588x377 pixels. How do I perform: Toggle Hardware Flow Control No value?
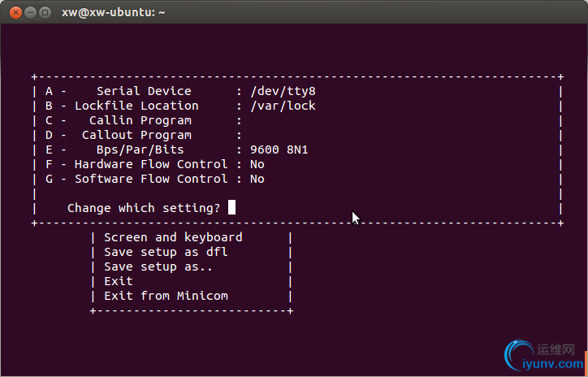point(257,164)
